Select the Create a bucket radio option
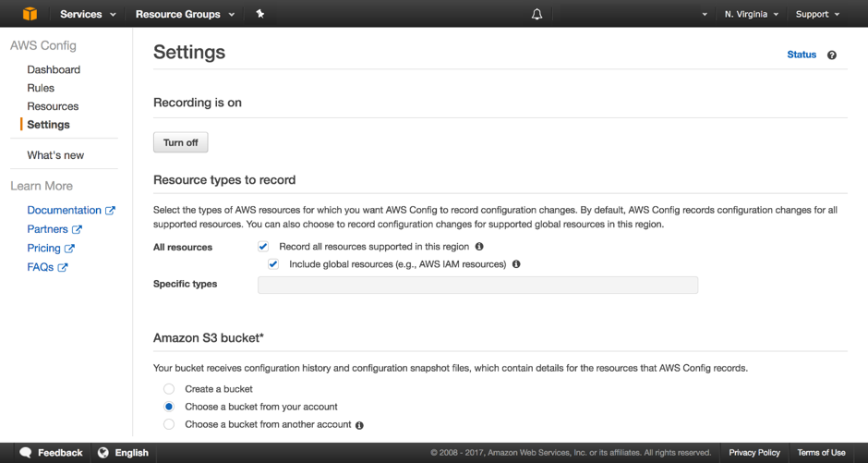The image size is (868, 463). (x=169, y=389)
